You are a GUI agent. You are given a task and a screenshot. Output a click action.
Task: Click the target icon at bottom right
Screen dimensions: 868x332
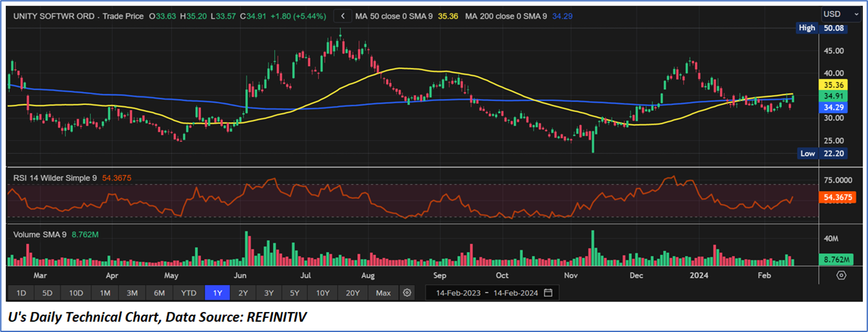(841, 275)
